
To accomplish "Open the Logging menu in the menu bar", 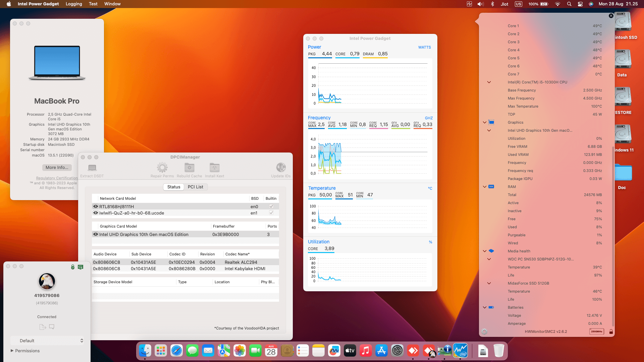I will coord(74,4).
